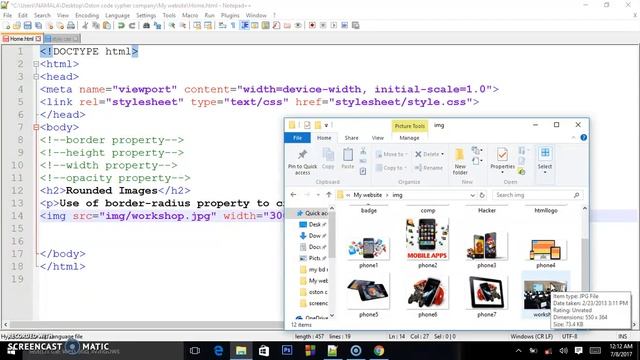Viewport: 640px width, 360px height.
Task: Click the Replace icon in Notepad++ toolbar
Action: [x=157, y=25]
